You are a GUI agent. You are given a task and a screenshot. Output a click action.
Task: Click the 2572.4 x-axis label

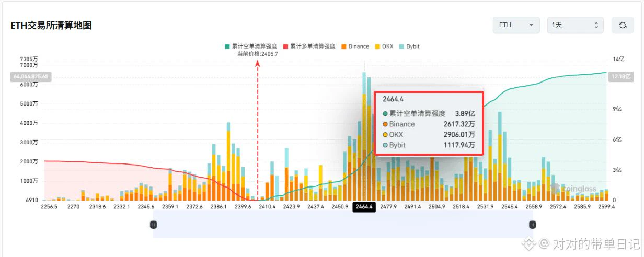558,207
